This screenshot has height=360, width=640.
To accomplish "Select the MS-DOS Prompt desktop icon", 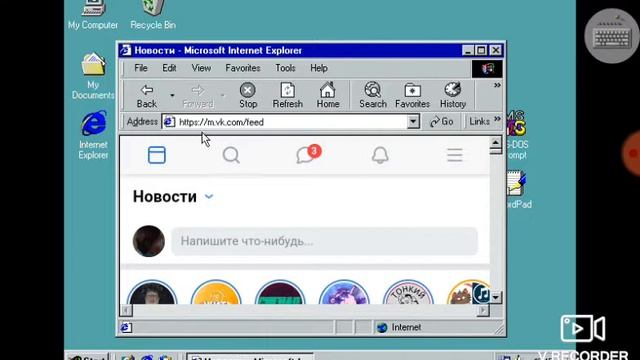I will (517, 135).
